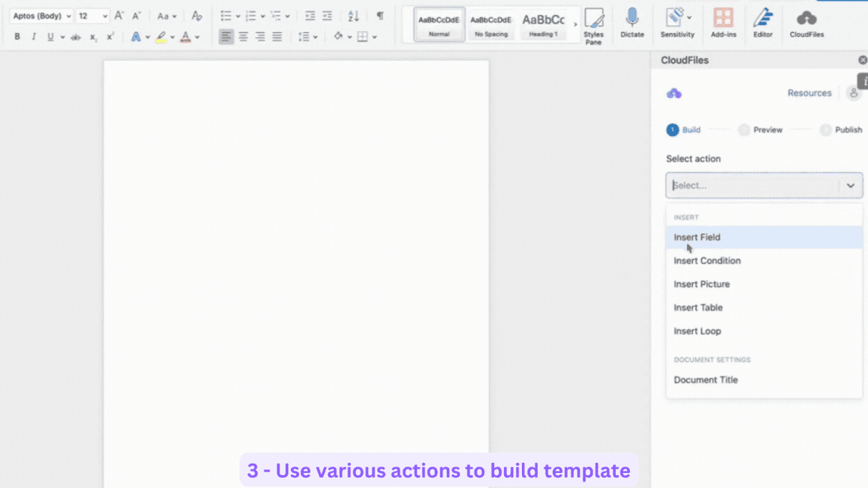Apply Heading 1 style

pyautogui.click(x=543, y=24)
